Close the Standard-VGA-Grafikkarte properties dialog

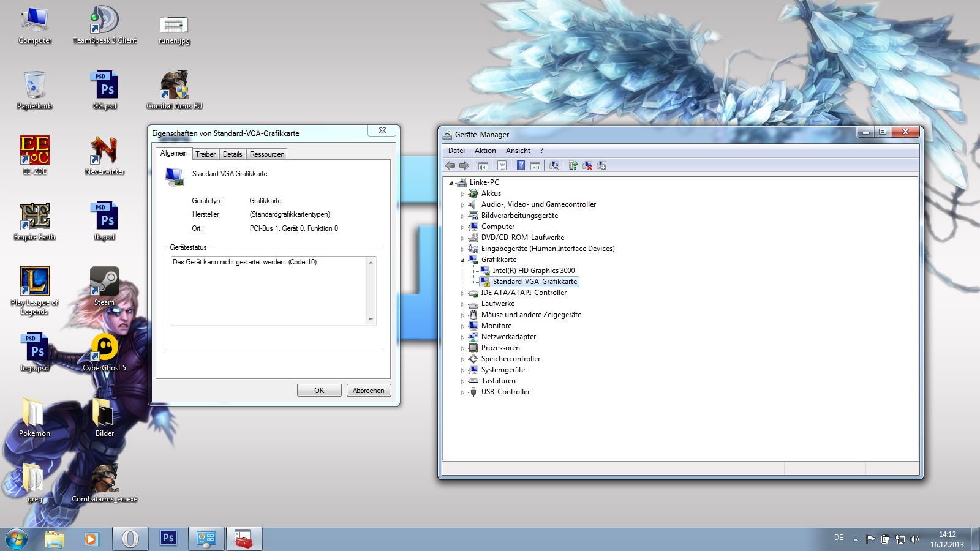382,130
